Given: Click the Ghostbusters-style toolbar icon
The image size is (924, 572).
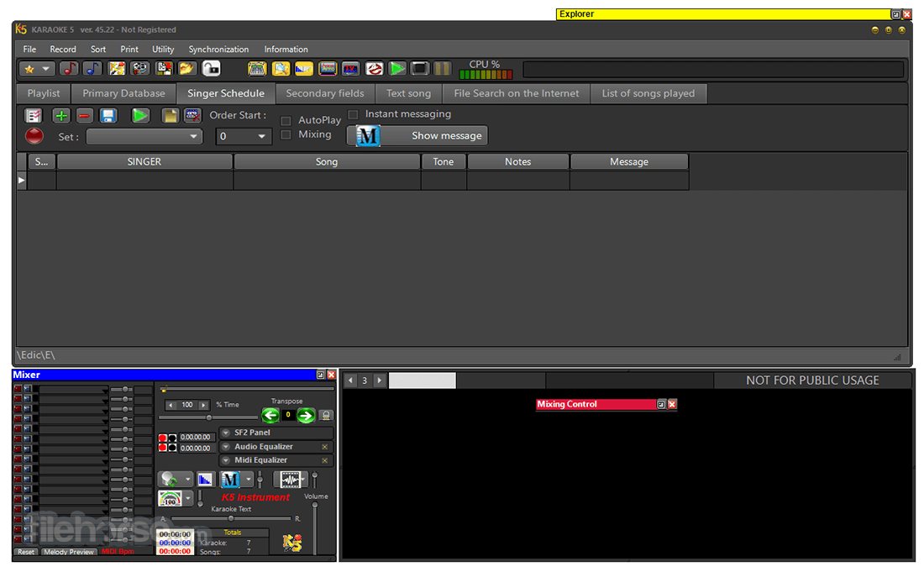Looking at the screenshot, I should point(374,69).
